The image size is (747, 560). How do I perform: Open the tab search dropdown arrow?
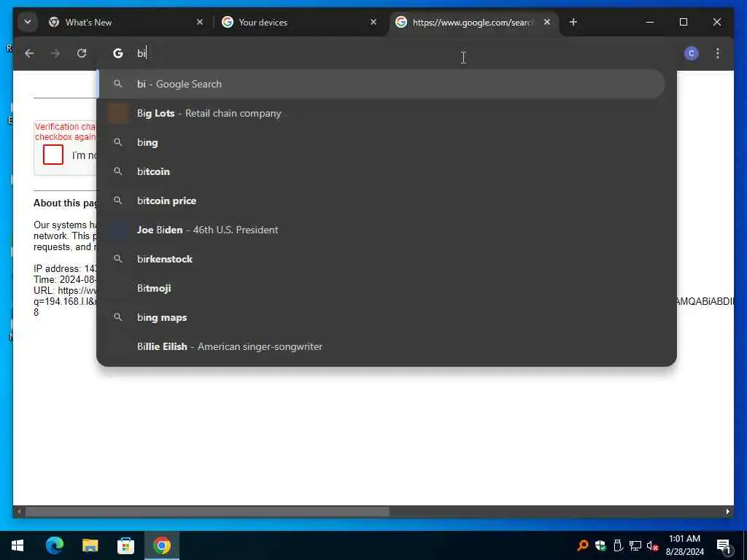tap(28, 22)
